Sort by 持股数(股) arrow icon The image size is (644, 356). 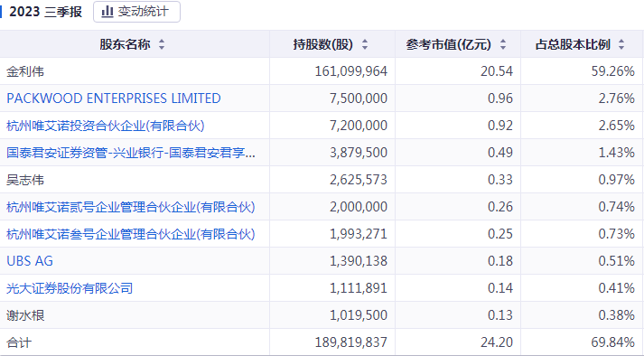point(365,44)
